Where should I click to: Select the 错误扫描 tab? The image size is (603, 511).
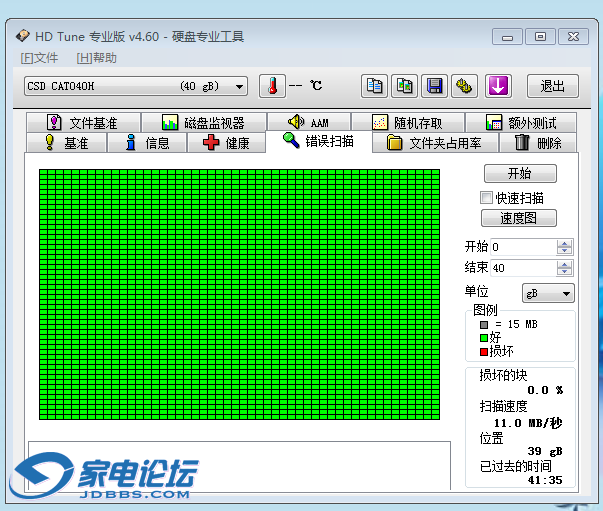pyautogui.click(x=319, y=141)
